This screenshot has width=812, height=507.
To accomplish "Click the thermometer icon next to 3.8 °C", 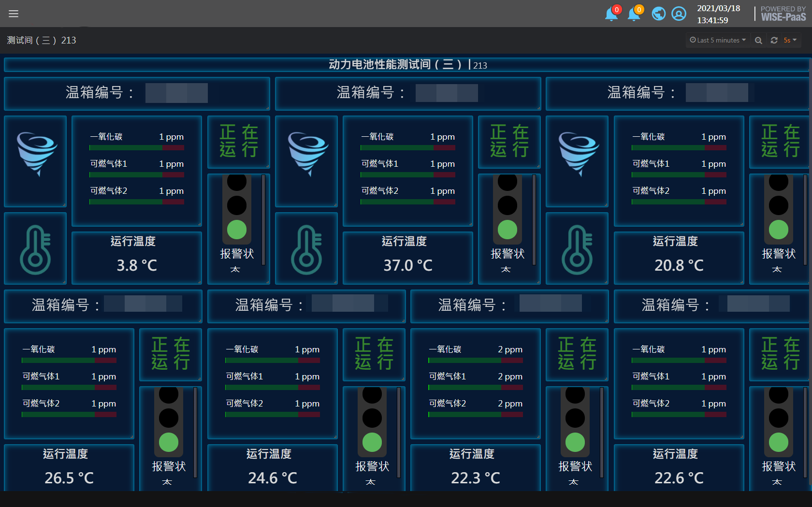I will (x=35, y=250).
